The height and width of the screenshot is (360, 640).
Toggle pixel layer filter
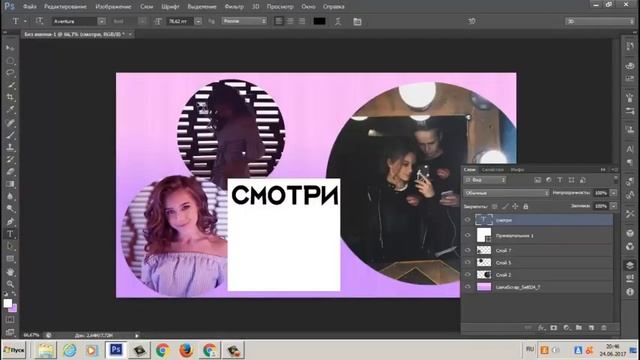coord(538,180)
